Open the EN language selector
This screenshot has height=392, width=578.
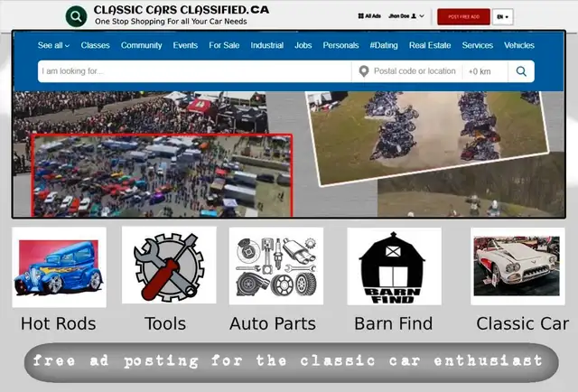pyautogui.click(x=502, y=17)
